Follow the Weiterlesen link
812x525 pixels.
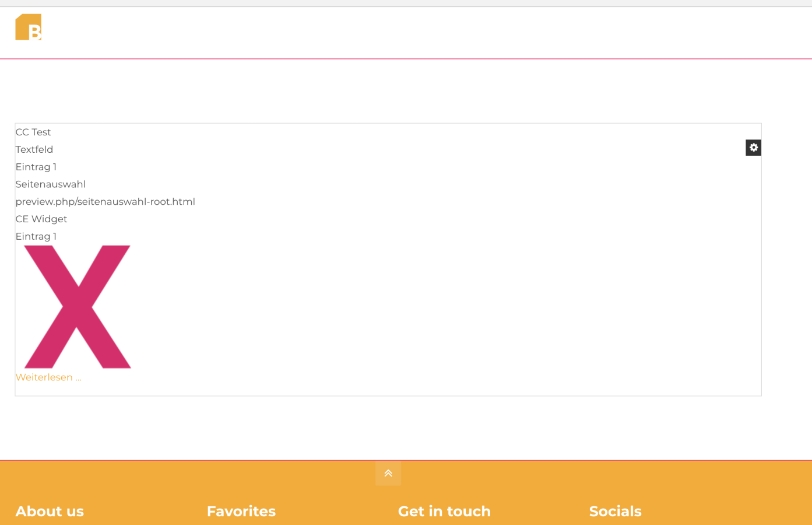pos(48,377)
